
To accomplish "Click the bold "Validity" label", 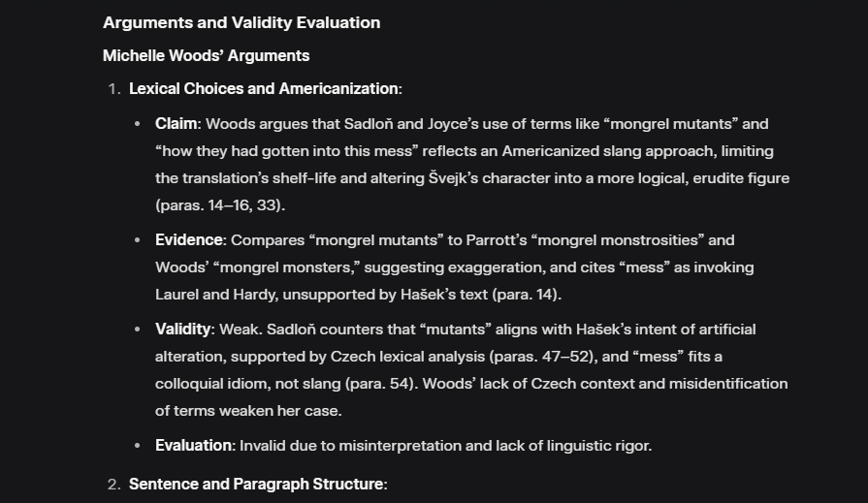I will 182,330.
